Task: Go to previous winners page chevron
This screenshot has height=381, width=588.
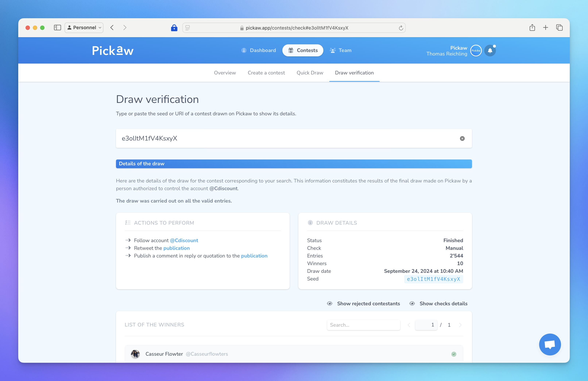Action: (x=409, y=325)
